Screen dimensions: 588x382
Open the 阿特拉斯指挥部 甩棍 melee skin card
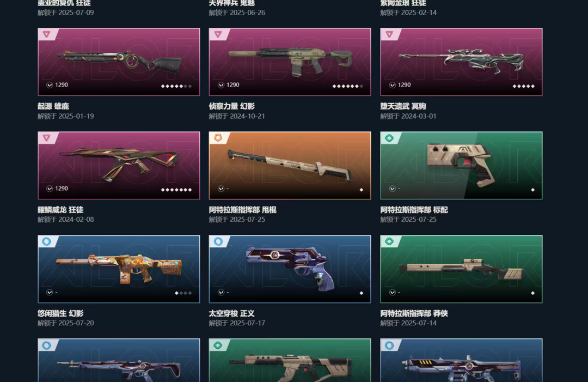(x=290, y=166)
